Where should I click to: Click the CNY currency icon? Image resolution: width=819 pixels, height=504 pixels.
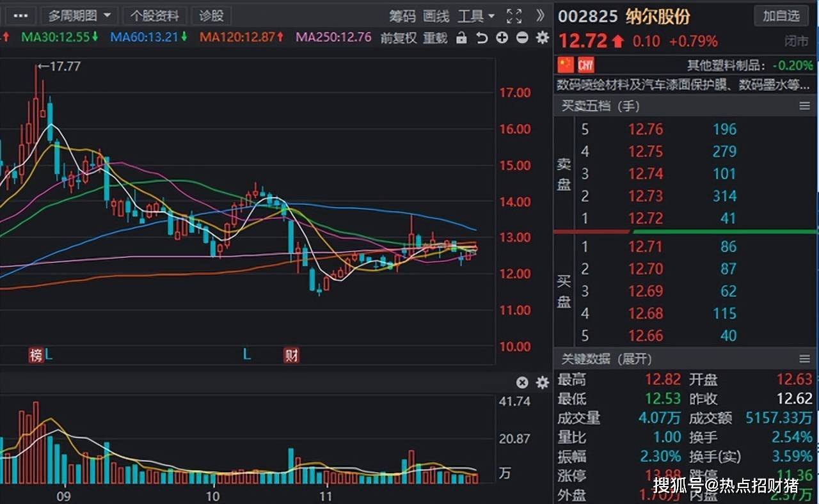(x=585, y=65)
